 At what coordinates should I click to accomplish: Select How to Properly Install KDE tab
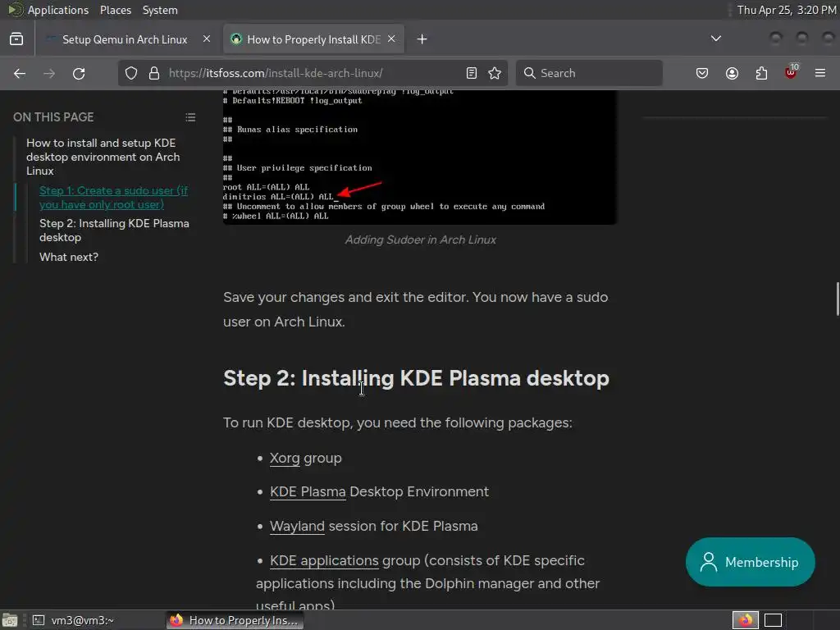pyautogui.click(x=313, y=39)
